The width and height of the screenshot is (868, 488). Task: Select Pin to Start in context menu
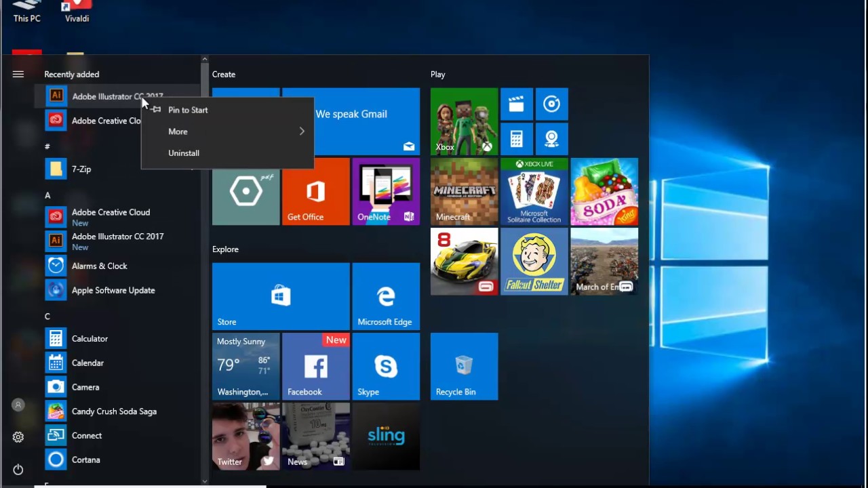pyautogui.click(x=227, y=110)
